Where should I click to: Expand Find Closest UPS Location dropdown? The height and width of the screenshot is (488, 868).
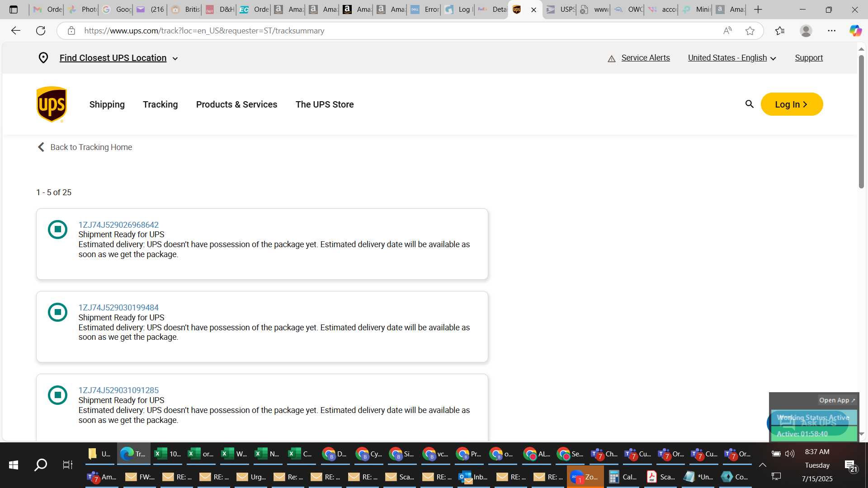point(175,58)
